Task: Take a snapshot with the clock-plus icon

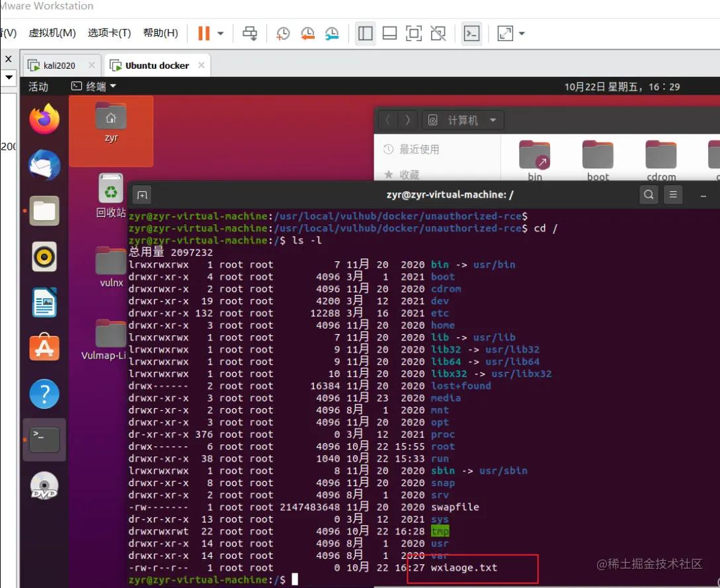Action: (283, 33)
